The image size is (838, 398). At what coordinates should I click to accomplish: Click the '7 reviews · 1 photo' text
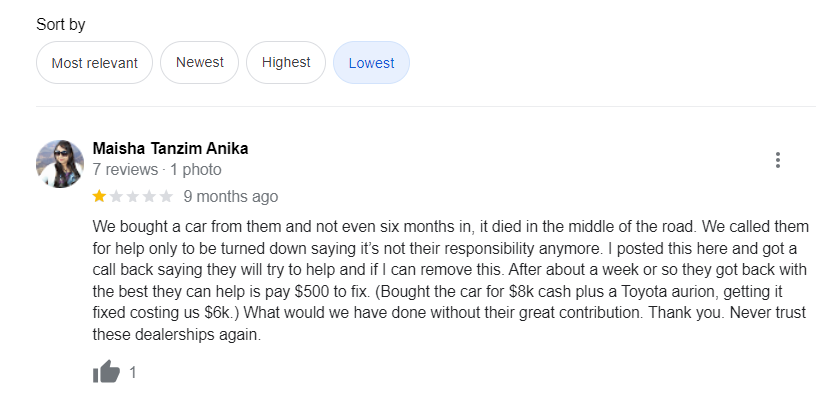tap(157, 170)
